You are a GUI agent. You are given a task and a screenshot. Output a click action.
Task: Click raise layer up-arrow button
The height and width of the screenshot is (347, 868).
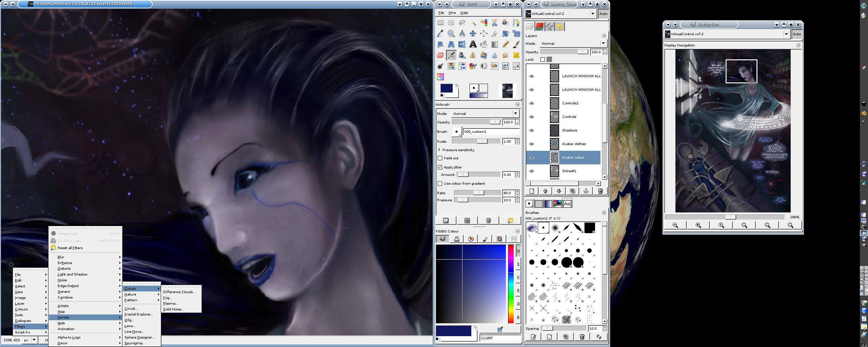pyautogui.click(x=545, y=191)
